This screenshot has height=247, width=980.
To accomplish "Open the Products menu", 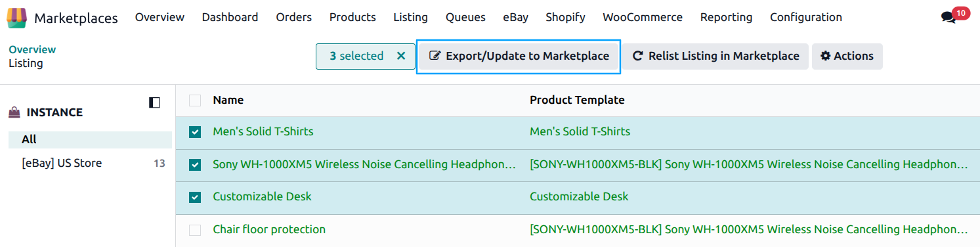I will 352,17.
